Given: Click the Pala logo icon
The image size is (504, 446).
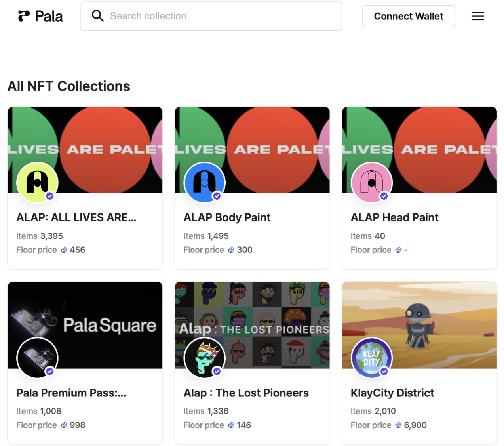Looking at the screenshot, I should (24, 16).
